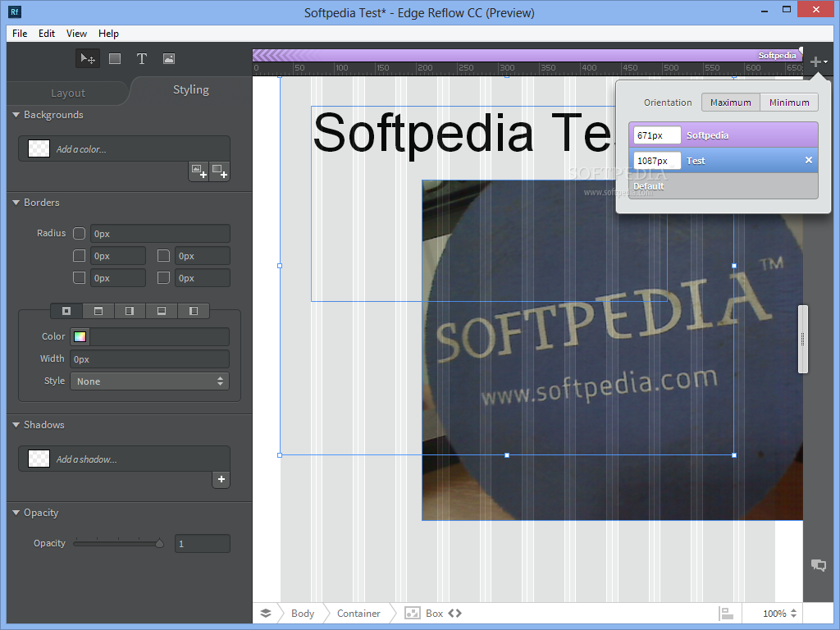Screen dimensions: 840x630
Task: Click the Add a shadow swatch
Action: (x=39, y=459)
